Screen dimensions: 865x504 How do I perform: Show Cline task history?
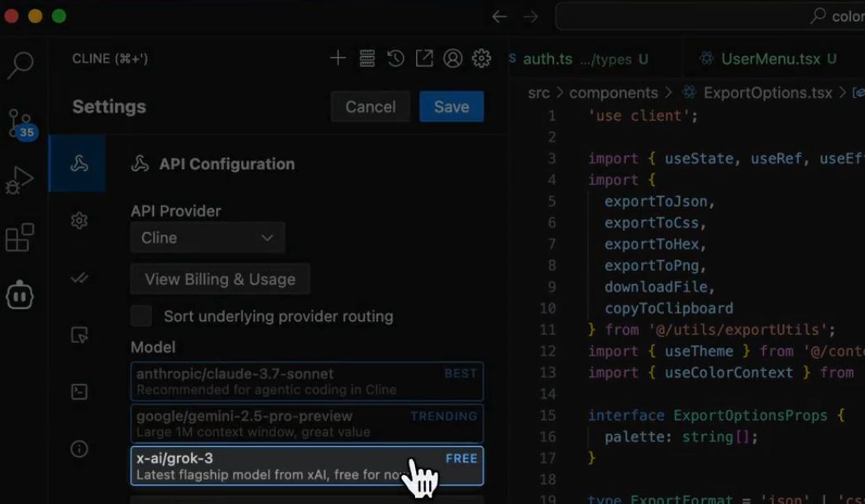395,58
